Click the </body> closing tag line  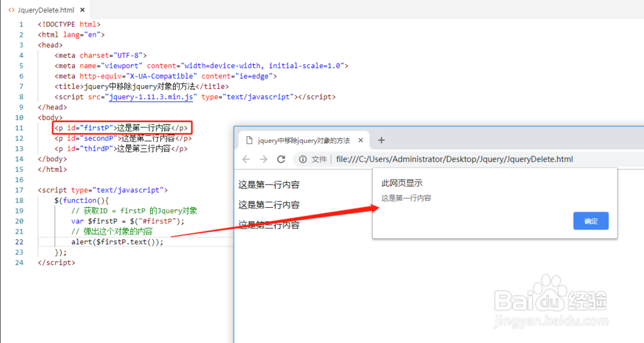coord(52,159)
